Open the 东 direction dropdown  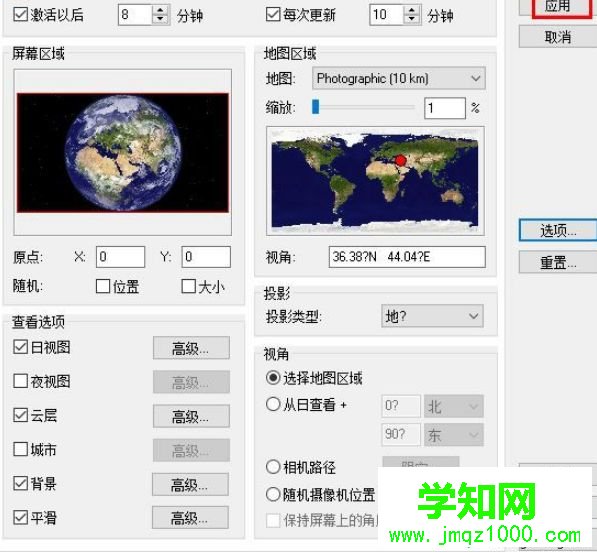(454, 434)
